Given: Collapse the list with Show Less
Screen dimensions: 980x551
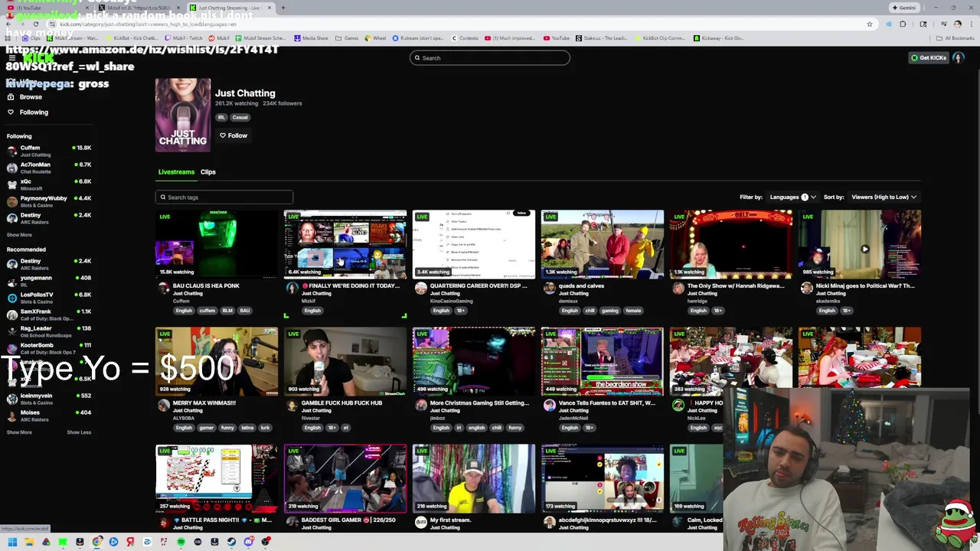Looking at the screenshot, I should (x=79, y=432).
